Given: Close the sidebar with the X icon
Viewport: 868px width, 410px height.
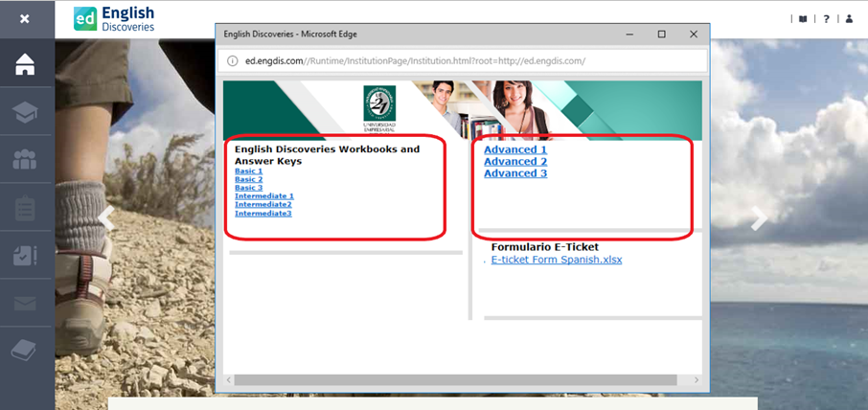Looking at the screenshot, I should click(x=24, y=19).
